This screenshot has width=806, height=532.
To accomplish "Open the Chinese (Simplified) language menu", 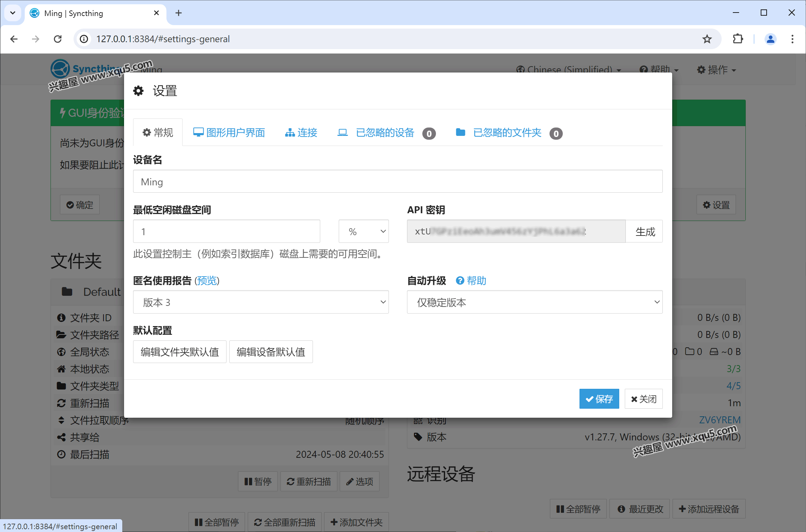I will pos(569,70).
